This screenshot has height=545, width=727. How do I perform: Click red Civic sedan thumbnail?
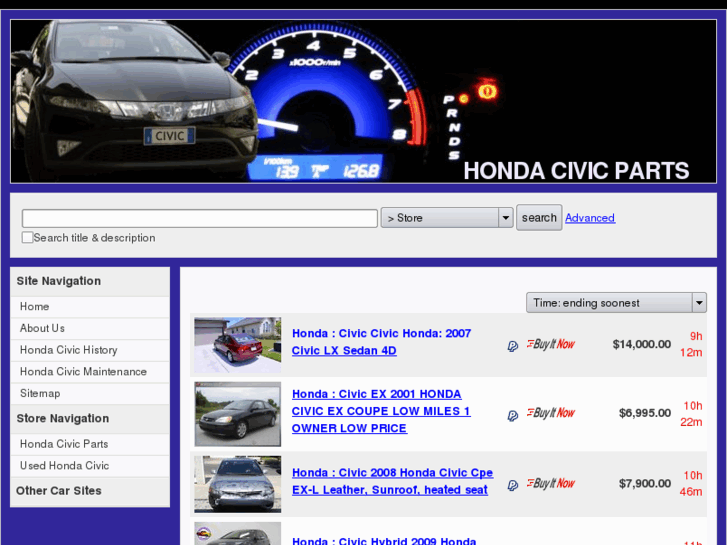[x=237, y=345]
